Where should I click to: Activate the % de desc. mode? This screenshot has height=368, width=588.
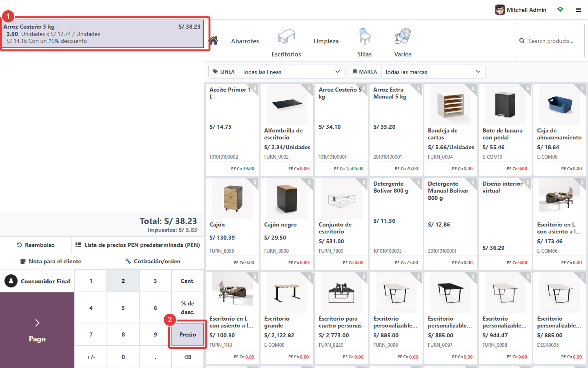coord(187,307)
